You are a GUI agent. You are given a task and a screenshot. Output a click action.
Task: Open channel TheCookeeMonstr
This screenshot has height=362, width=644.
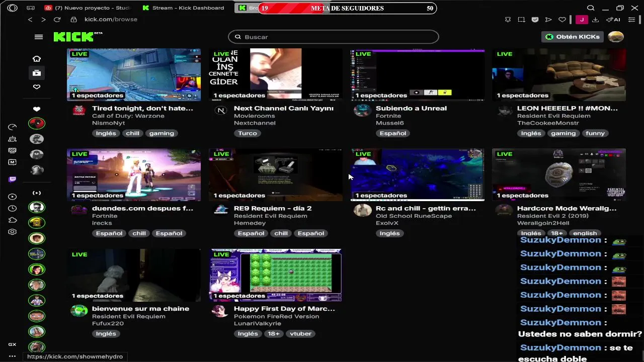(x=548, y=123)
